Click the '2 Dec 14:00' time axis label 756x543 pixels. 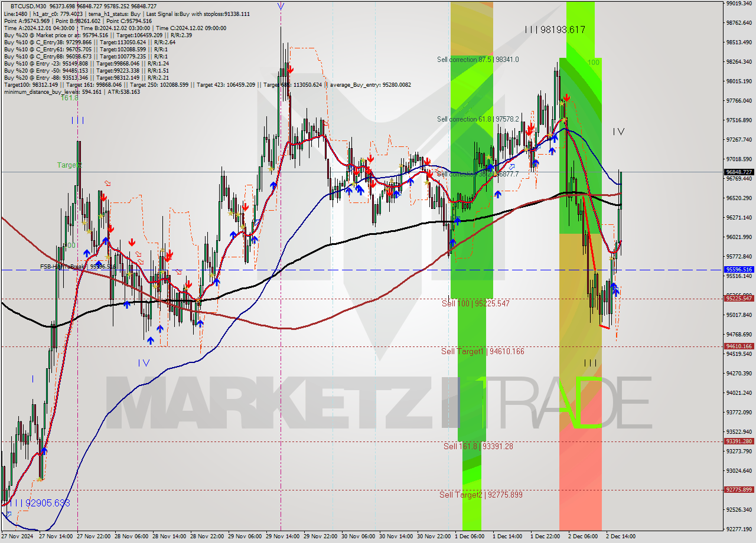(x=621, y=537)
